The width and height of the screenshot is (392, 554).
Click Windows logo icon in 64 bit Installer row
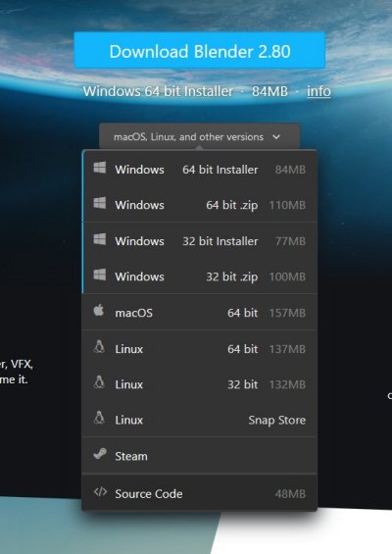pos(100,168)
